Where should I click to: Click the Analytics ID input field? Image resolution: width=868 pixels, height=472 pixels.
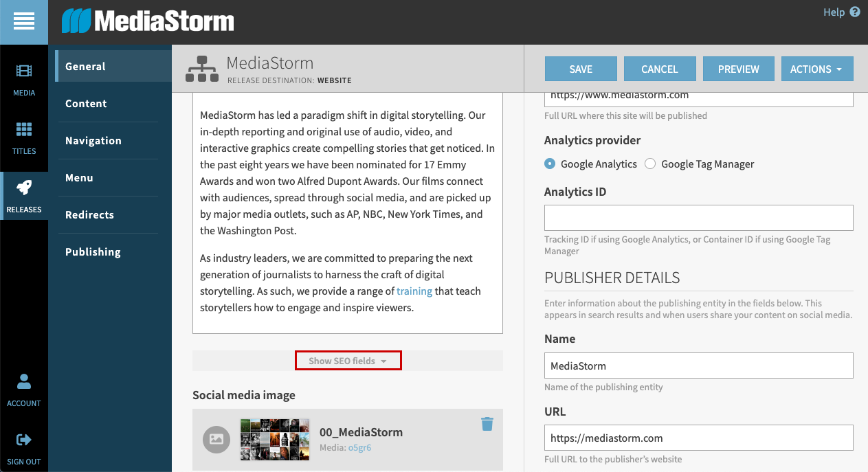pos(698,218)
